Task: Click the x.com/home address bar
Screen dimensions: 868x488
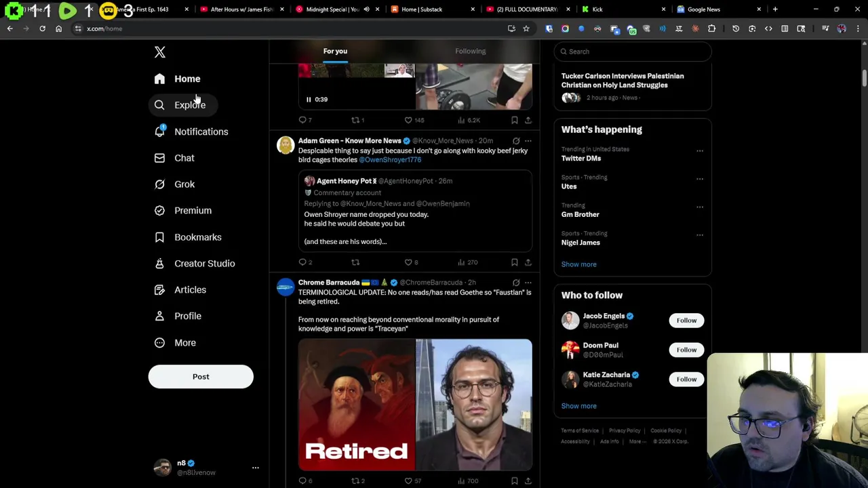Action: point(292,28)
